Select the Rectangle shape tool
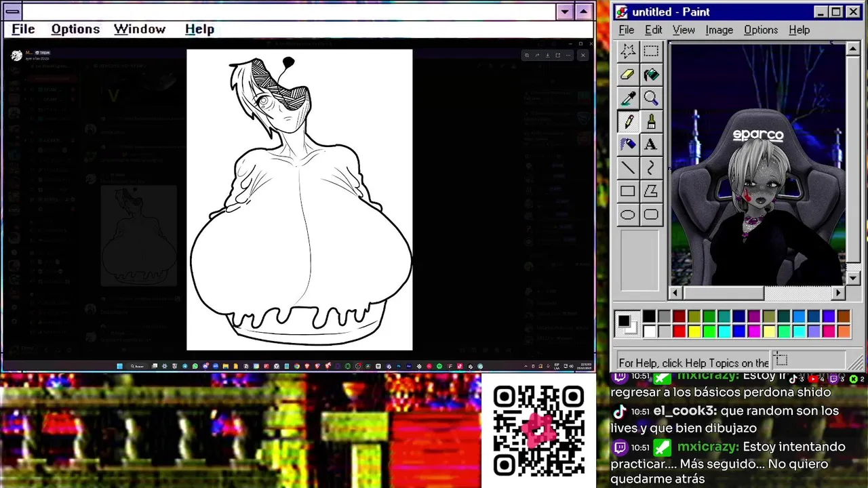This screenshot has width=868, height=488. (628, 191)
